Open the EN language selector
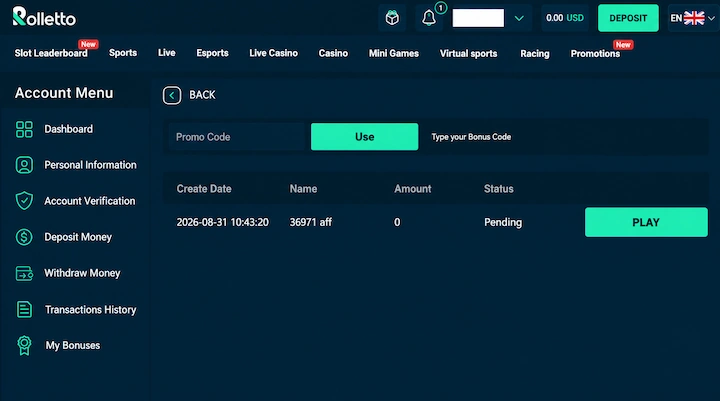The image size is (720, 401). pos(692,18)
